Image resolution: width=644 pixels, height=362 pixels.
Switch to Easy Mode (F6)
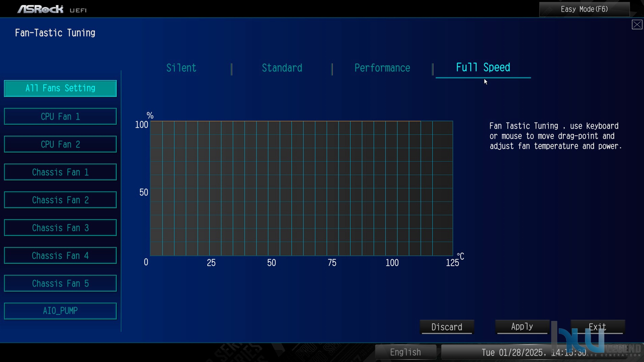(x=584, y=9)
